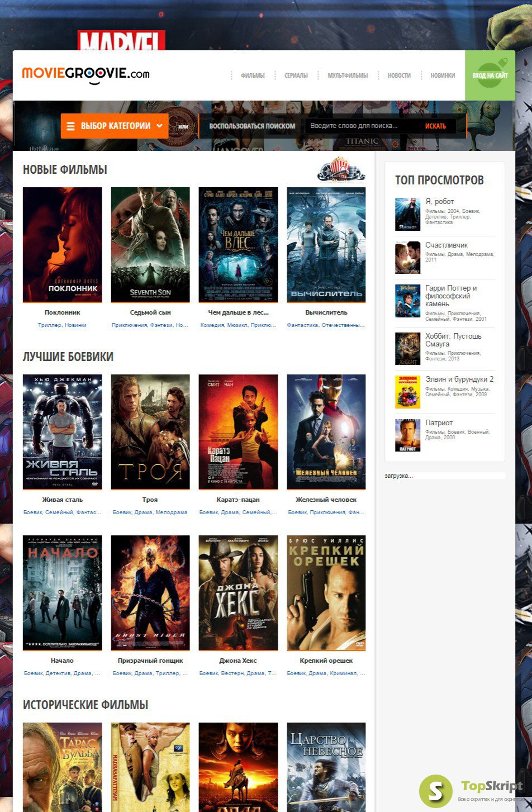Screen dimensions: 532x812
Task: Click the Живая сталь title link
Action: (63, 500)
